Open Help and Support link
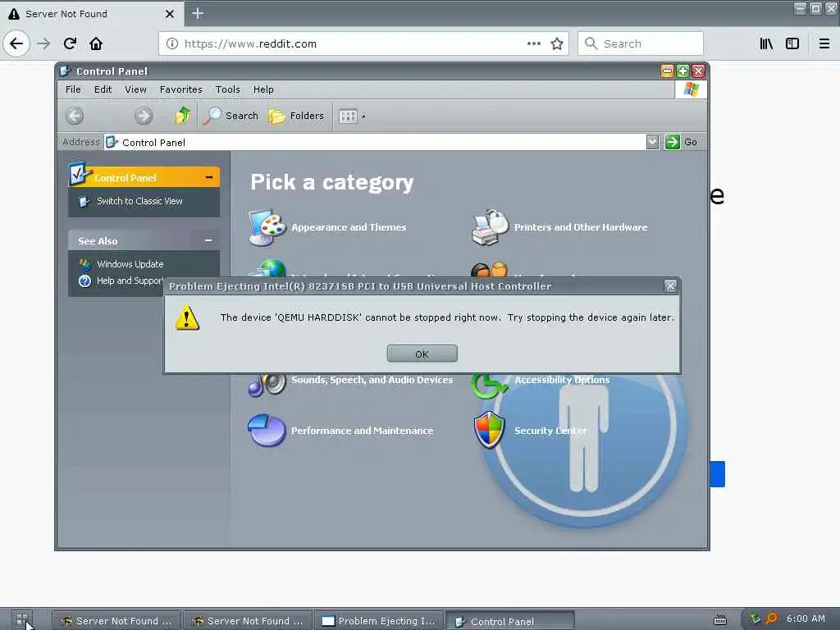 click(130, 281)
